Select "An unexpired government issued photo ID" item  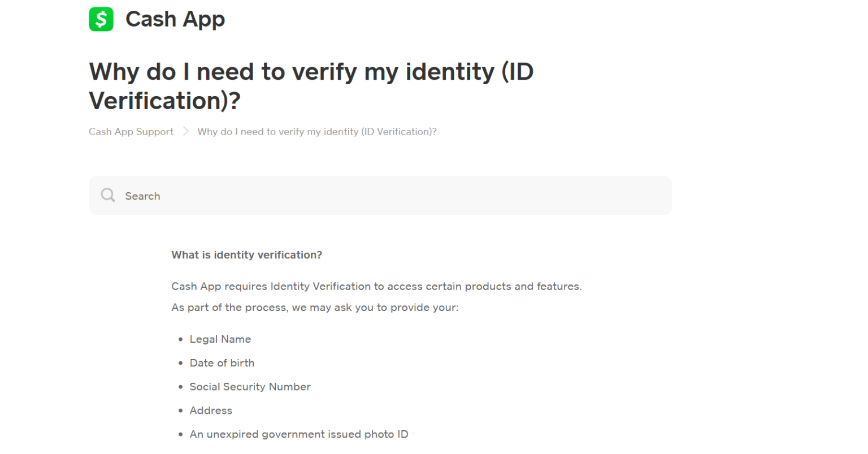tap(299, 434)
